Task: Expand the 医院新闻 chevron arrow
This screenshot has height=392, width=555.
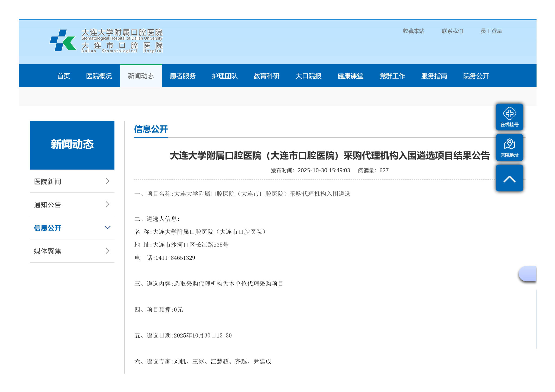Action: (108, 181)
